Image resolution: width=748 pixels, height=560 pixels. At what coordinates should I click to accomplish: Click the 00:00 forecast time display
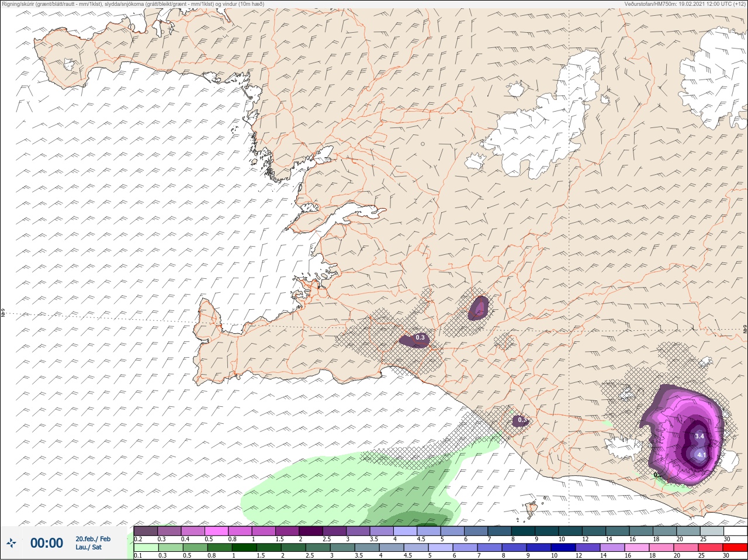47,543
